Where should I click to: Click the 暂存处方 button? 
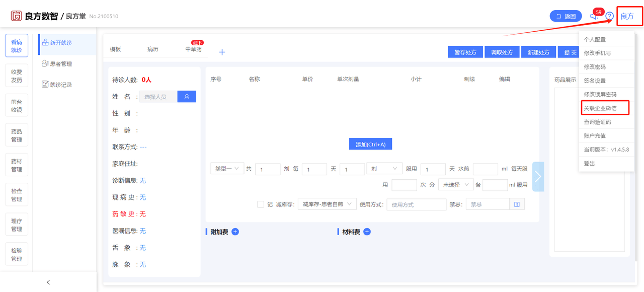tap(465, 52)
